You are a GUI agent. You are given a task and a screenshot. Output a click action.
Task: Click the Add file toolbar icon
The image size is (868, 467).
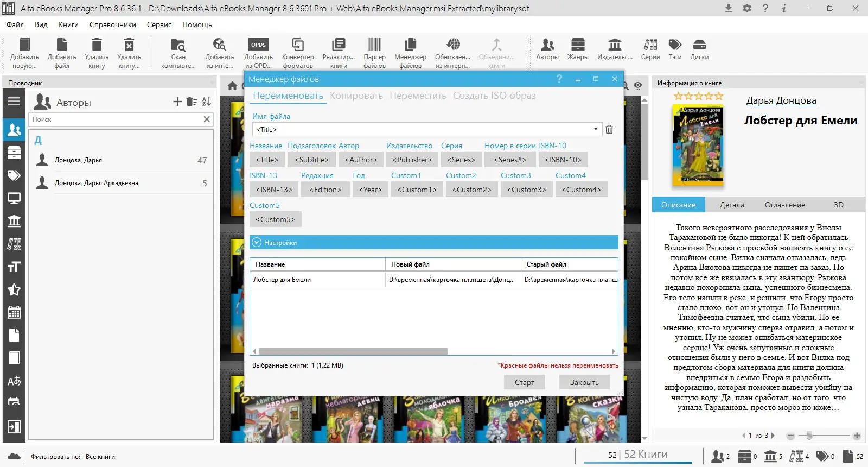pos(62,45)
